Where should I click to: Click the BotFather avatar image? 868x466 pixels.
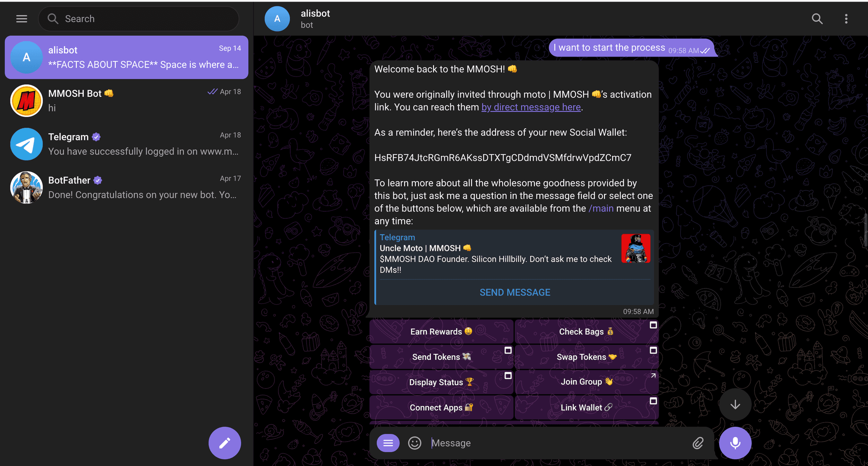click(27, 188)
